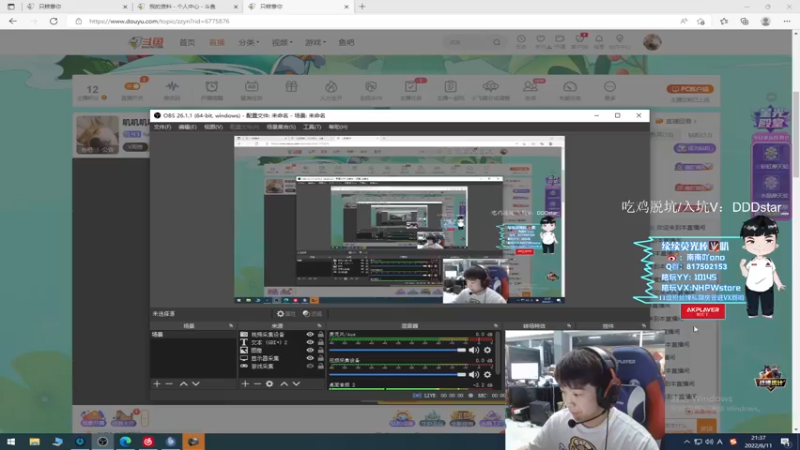The height and width of the screenshot is (450, 800).
Task: Move scene down with arrow icon
Action: point(196,384)
